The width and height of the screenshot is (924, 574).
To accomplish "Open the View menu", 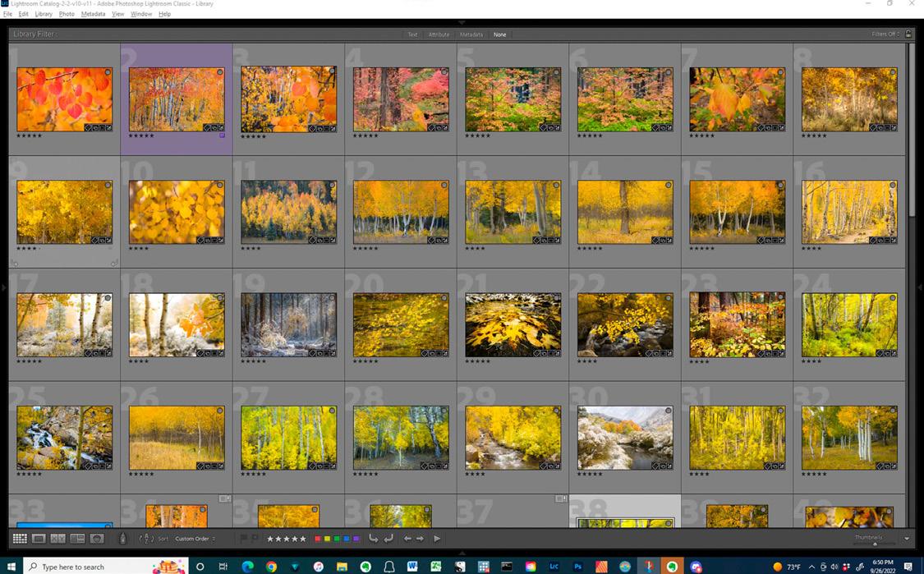I will click(x=117, y=14).
